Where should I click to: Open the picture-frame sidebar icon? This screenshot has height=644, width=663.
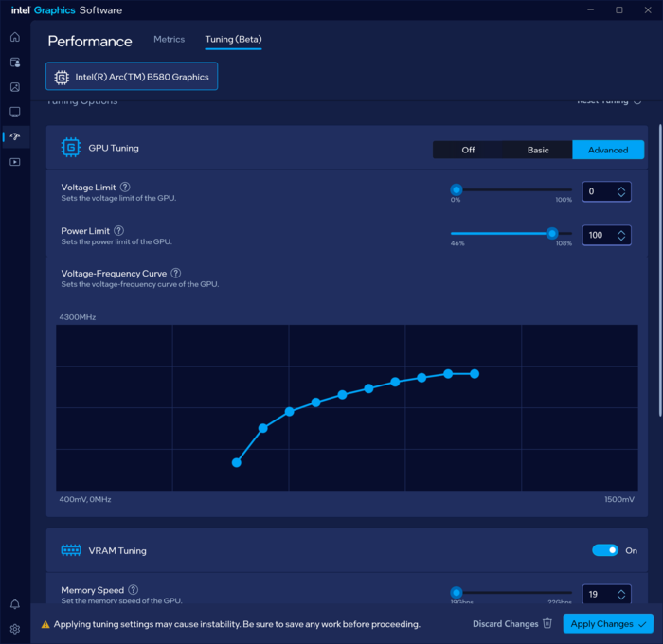(x=15, y=87)
